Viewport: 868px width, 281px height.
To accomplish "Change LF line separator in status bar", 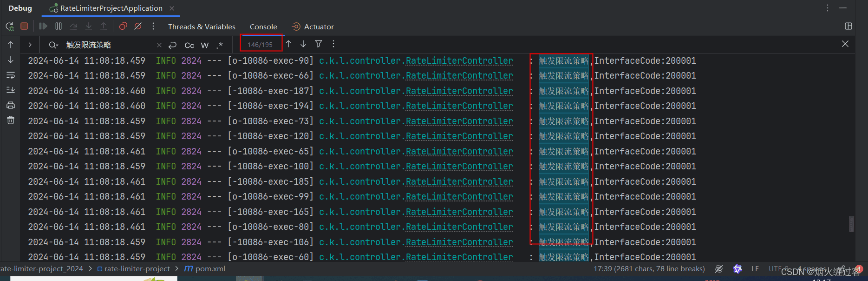I will pyautogui.click(x=755, y=269).
